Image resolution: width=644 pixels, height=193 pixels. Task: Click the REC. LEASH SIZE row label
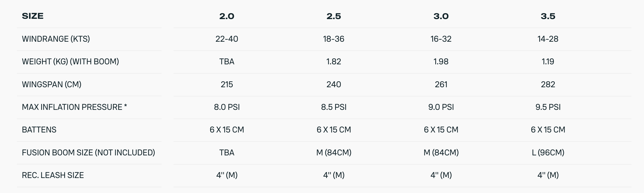click(x=53, y=175)
